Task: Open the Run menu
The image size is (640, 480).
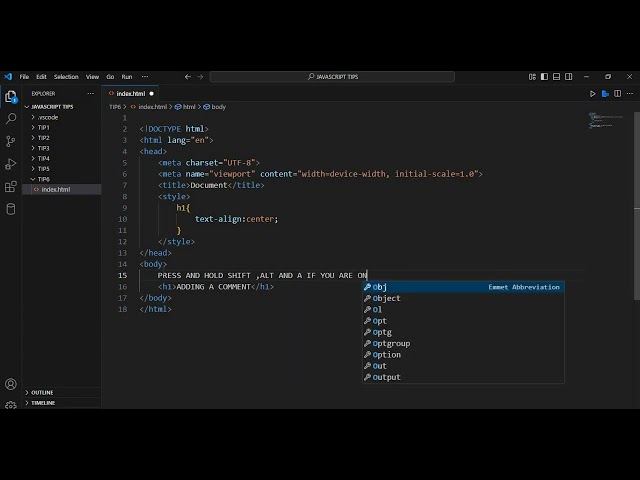Action: 127,77
